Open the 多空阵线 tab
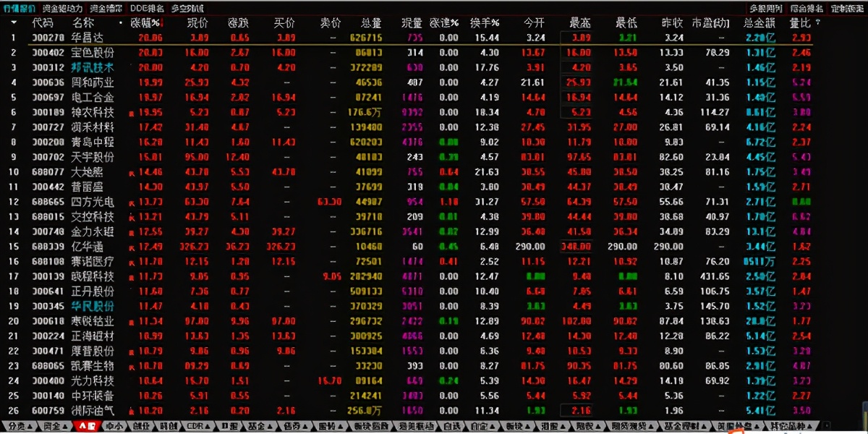This screenshot has height=434, width=868. (x=187, y=9)
